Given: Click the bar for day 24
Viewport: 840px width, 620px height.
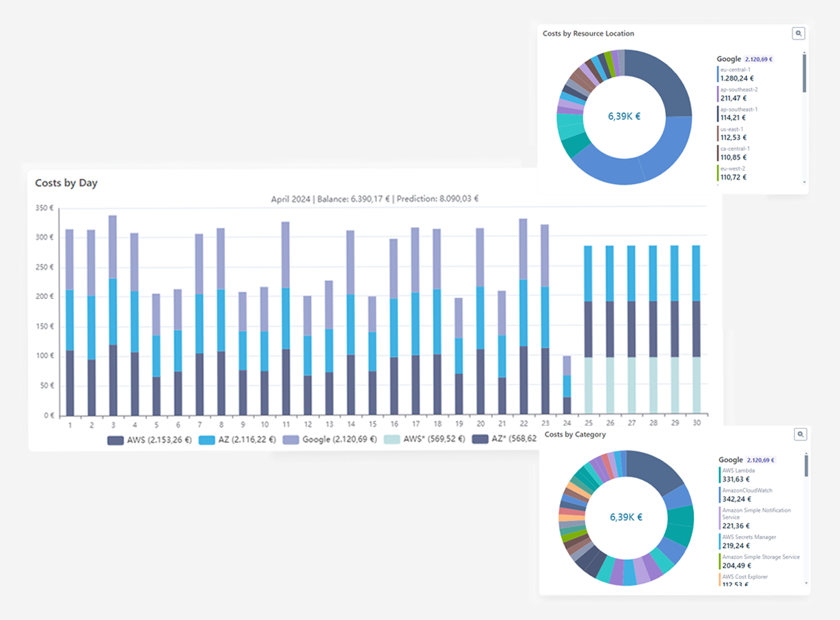Looking at the screenshot, I should (567, 386).
